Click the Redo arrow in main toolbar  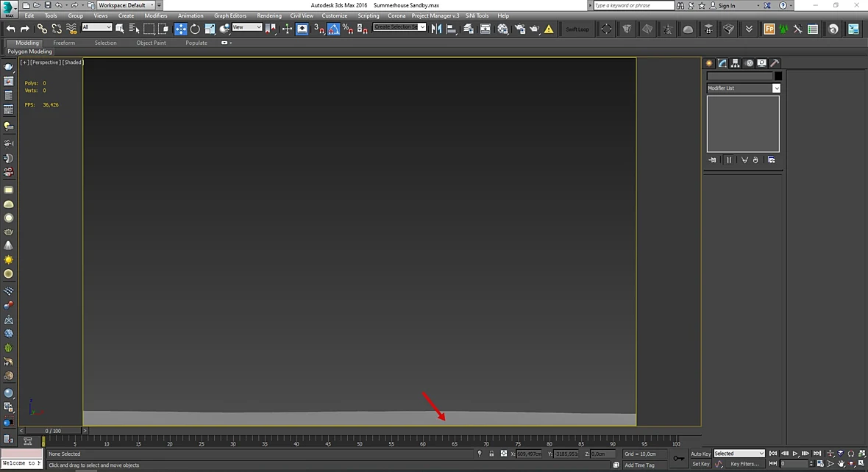(x=25, y=29)
